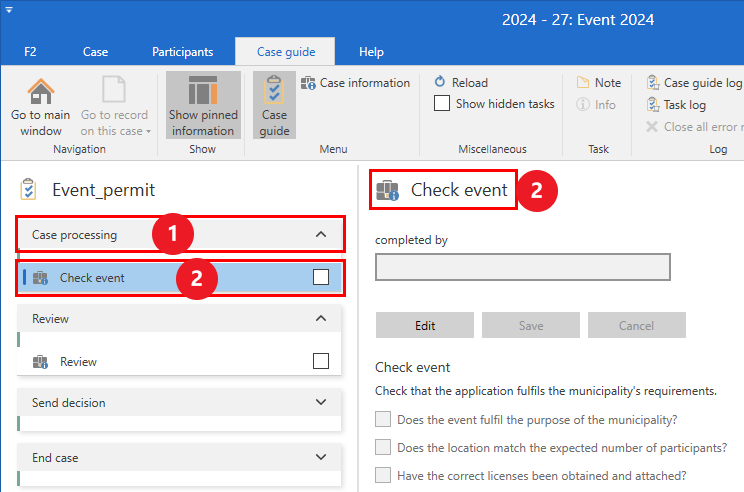
Task: Select the Review task in the list
Action: (78, 362)
